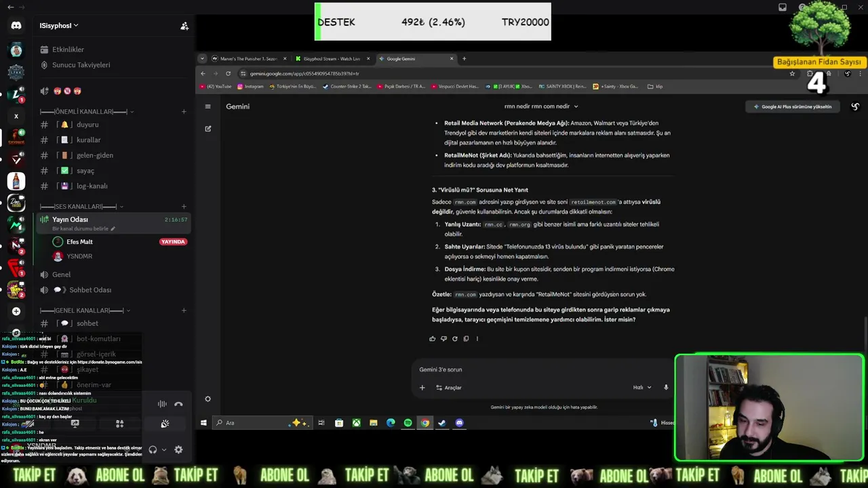Toggle Discord noise suppression waveform icon
Viewport: 868px width, 488px height.
coord(162,404)
